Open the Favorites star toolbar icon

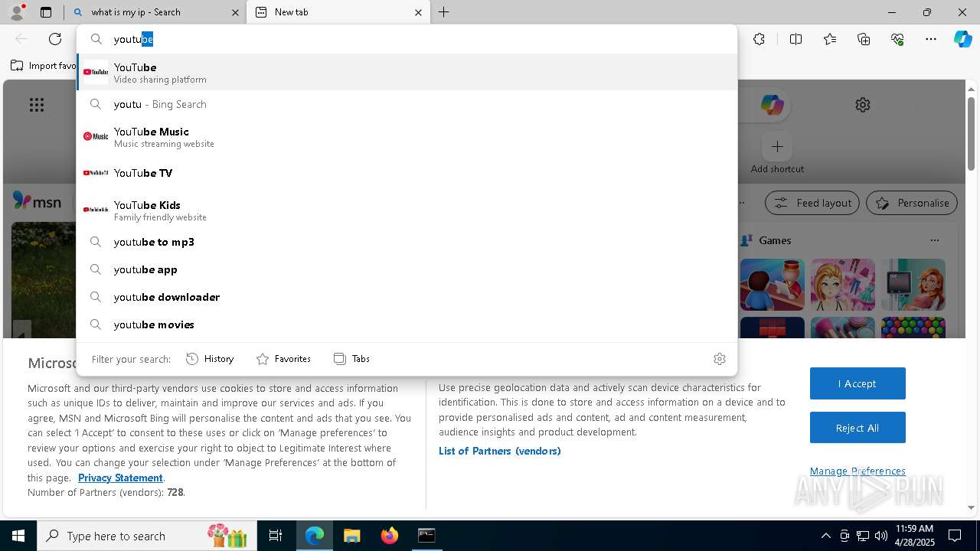tap(830, 39)
